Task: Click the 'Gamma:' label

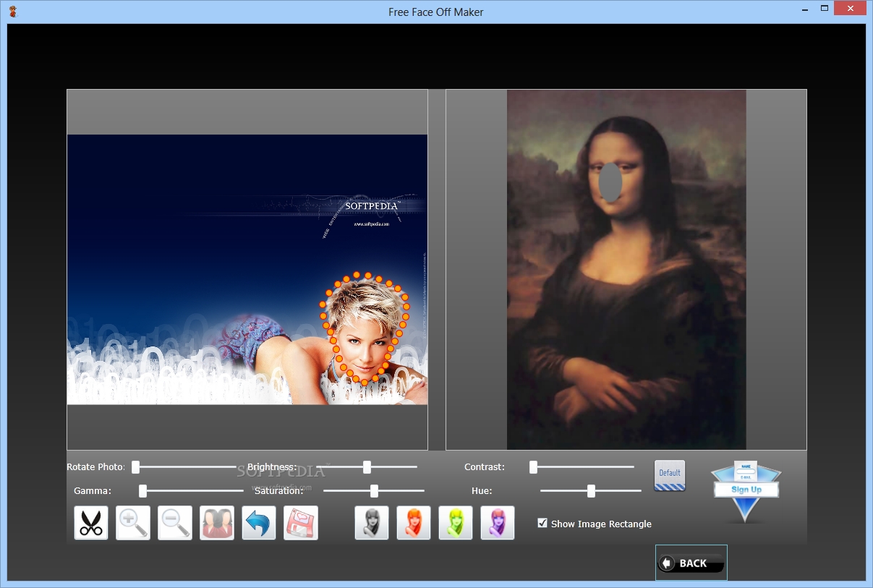Action: coord(93,491)
